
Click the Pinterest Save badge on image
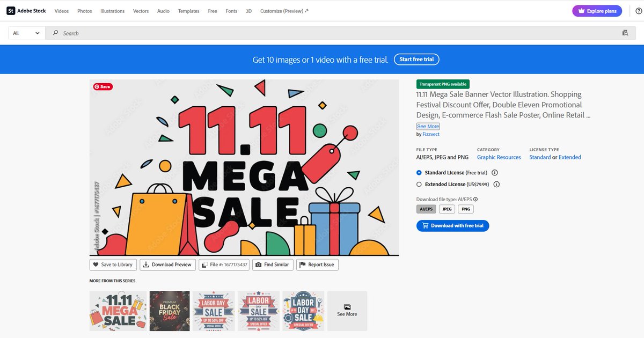[x=103, y=86]
